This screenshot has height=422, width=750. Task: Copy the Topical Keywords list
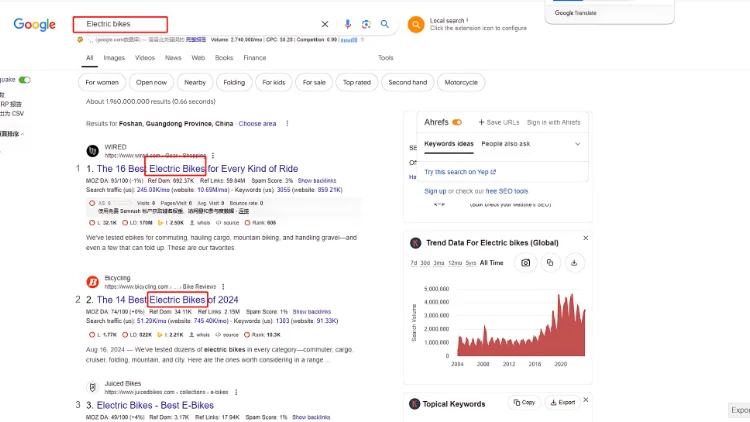[524, 402]
